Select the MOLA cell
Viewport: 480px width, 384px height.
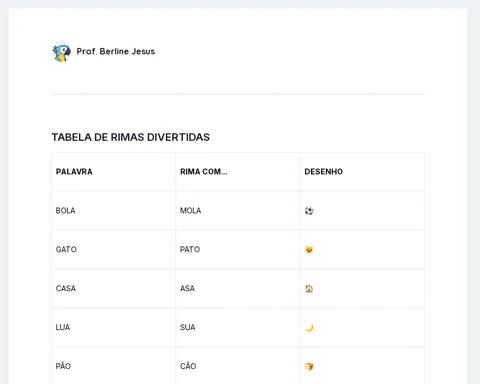[238, 211]
